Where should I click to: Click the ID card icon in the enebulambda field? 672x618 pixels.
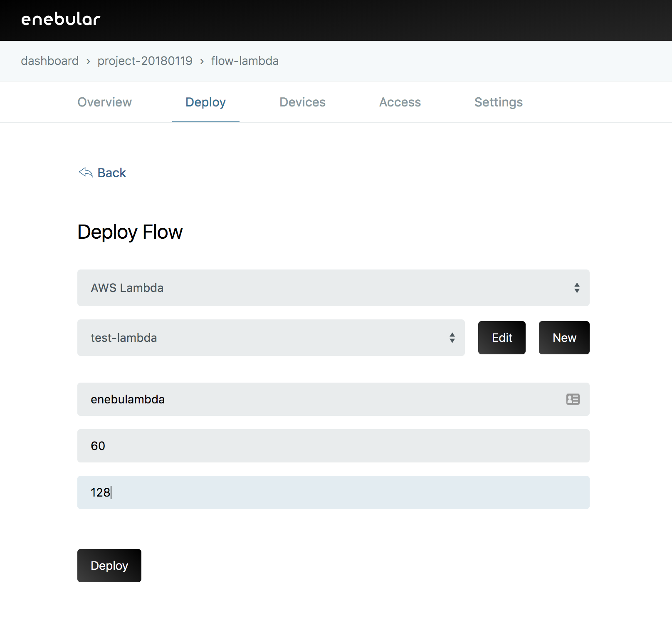tap(573, 399)
